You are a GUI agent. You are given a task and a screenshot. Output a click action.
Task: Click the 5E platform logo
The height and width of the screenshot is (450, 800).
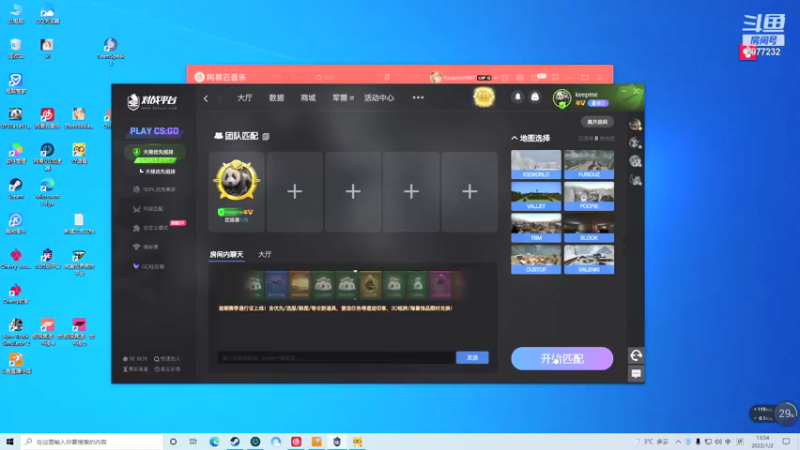point(152,102)
